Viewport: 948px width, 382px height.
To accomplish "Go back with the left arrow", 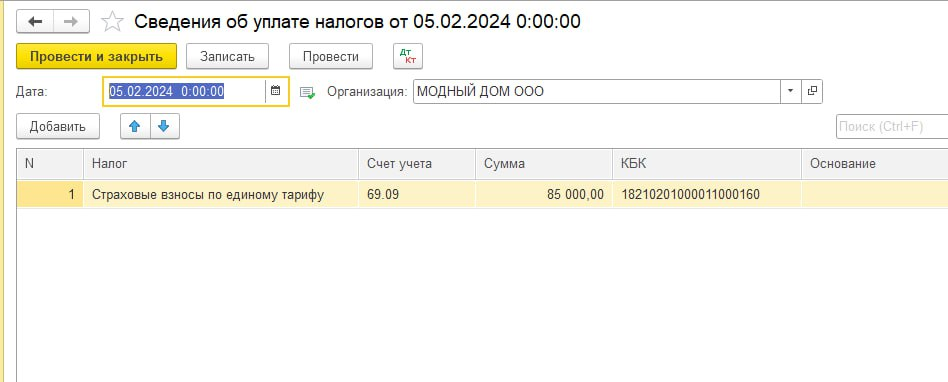I will pyautogui.click(x=35, y=22).
